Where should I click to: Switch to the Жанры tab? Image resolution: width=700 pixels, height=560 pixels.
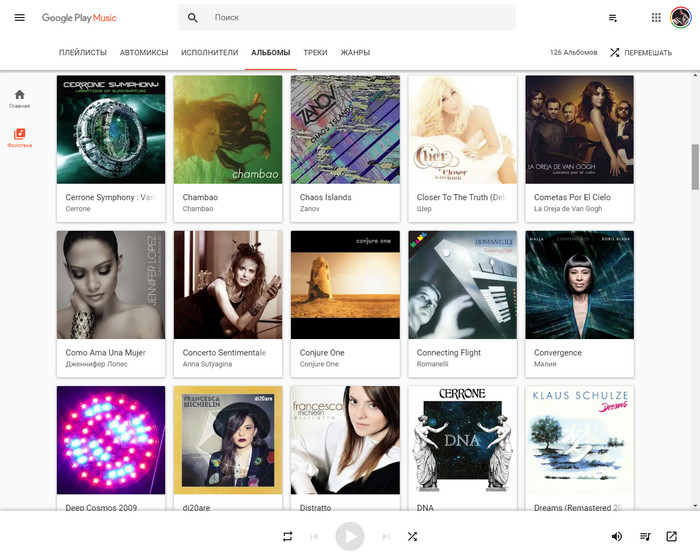[x=355, y=52]
